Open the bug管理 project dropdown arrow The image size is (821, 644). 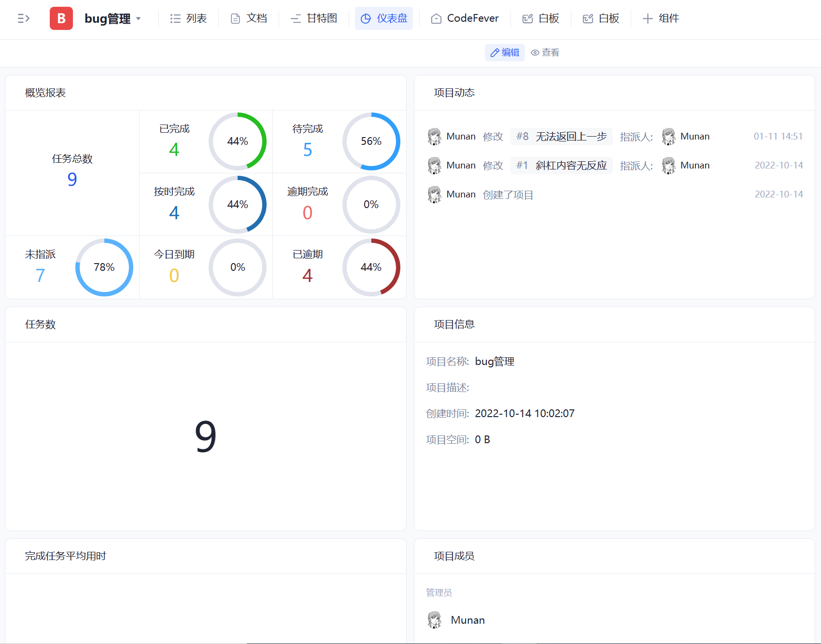click(x=139, y=19)
